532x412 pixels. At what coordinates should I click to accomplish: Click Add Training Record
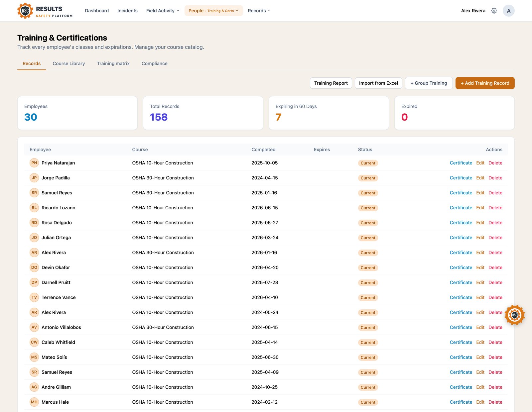(485, 83)
